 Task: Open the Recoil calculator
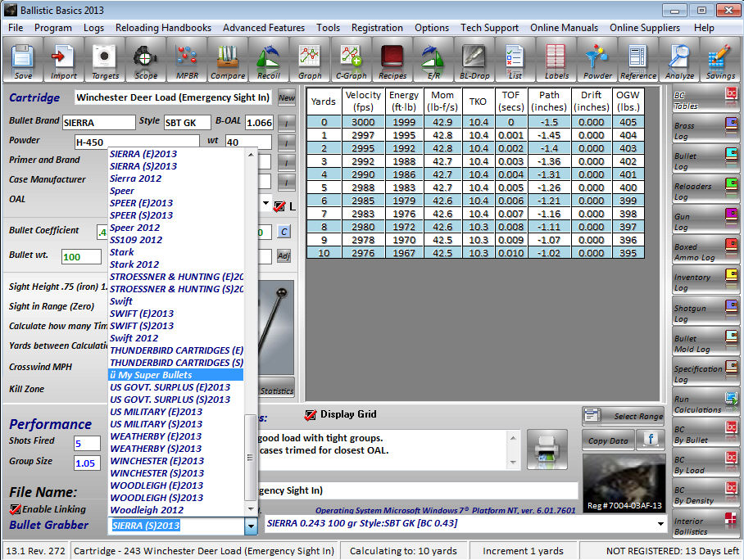tap(269, 60)
